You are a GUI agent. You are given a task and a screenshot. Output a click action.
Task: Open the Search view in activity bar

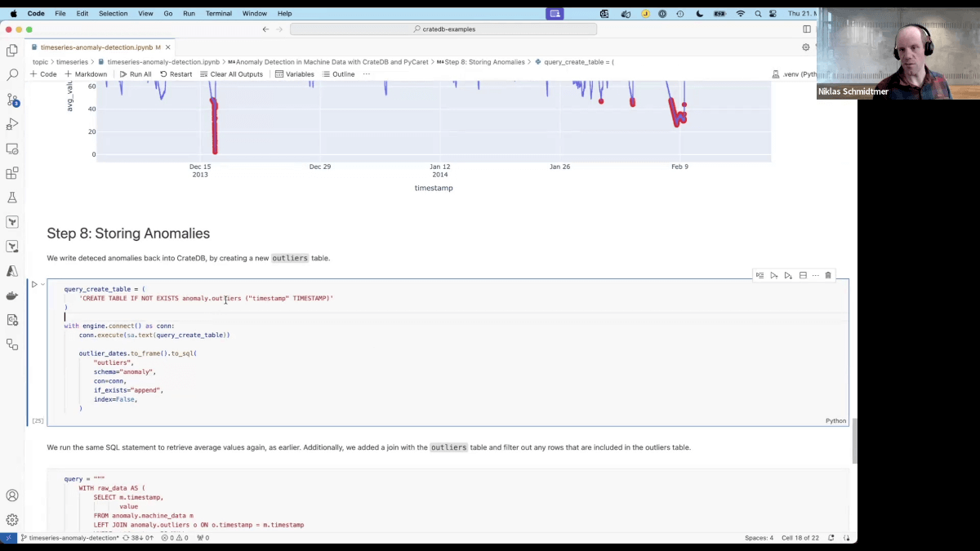coord(12,75)
